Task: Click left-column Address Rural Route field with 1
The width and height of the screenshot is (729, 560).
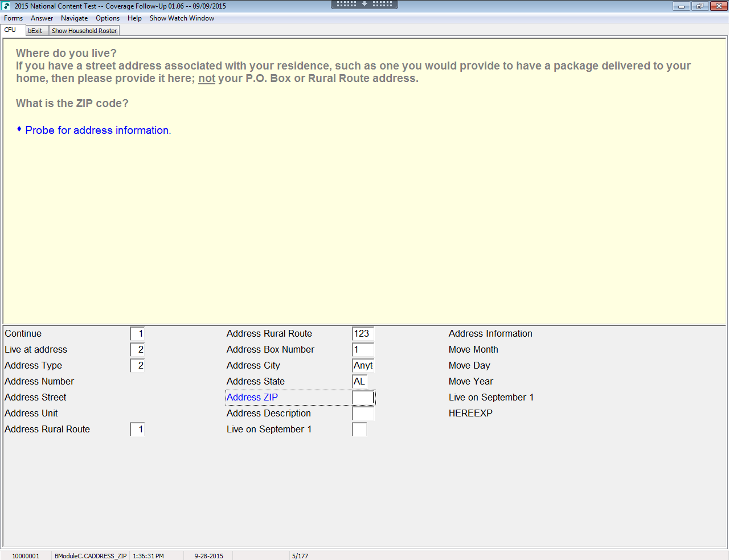Action: tap(137, 430)
